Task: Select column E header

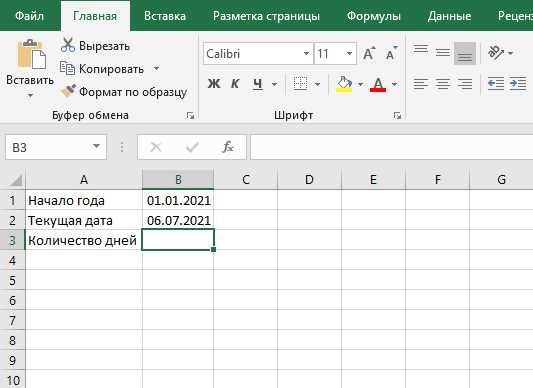Action: click(373, 179)
